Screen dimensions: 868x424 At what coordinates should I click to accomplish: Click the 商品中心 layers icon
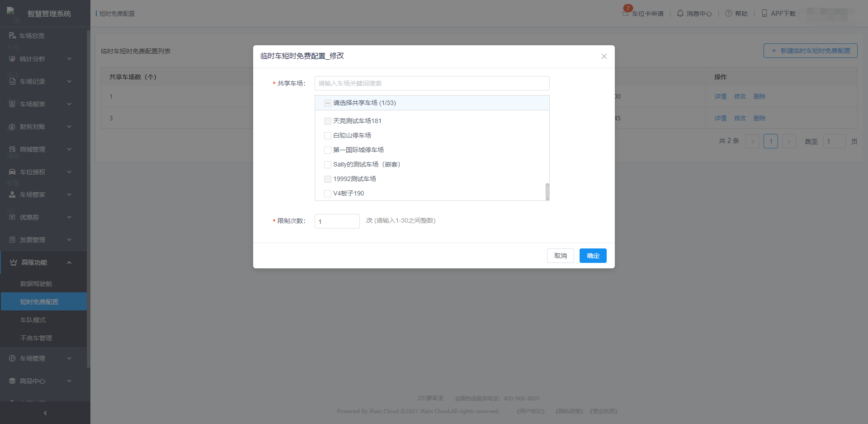coord(12,381)
